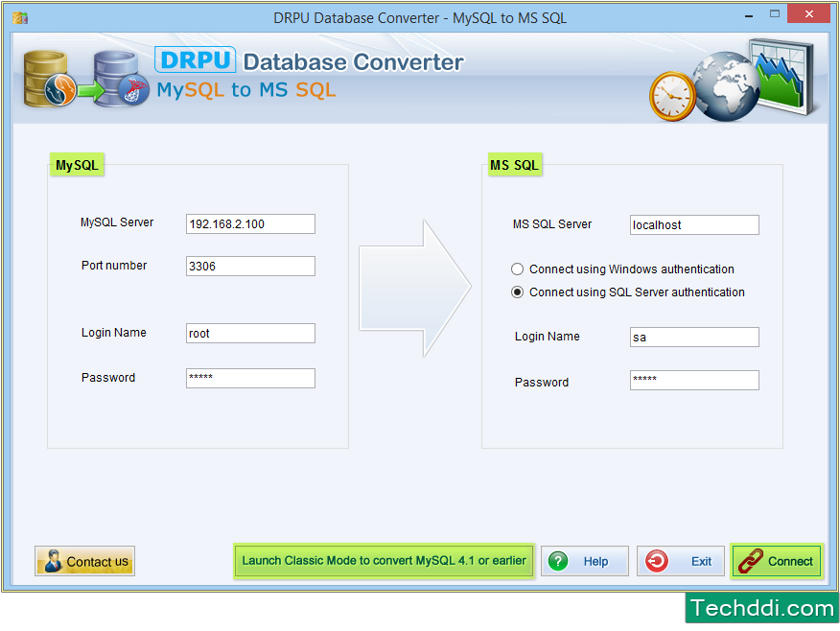Viewport: 840px width, 631px height.
Task: Maximize the DRPU Database Converter window
Action: [775, 14]
